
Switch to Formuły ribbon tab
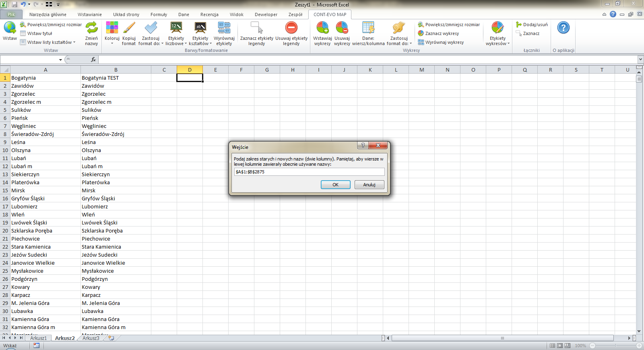(159, 14)
